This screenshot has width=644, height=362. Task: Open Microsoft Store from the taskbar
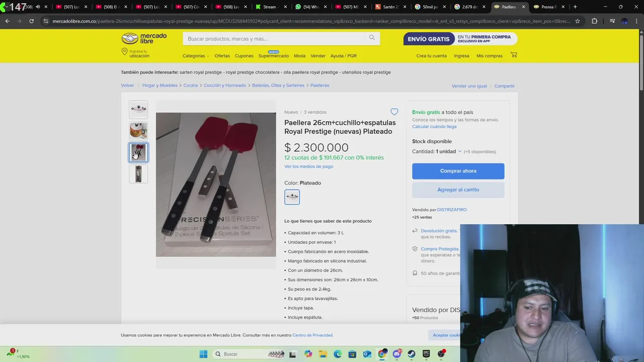click(x=352, y=354)
